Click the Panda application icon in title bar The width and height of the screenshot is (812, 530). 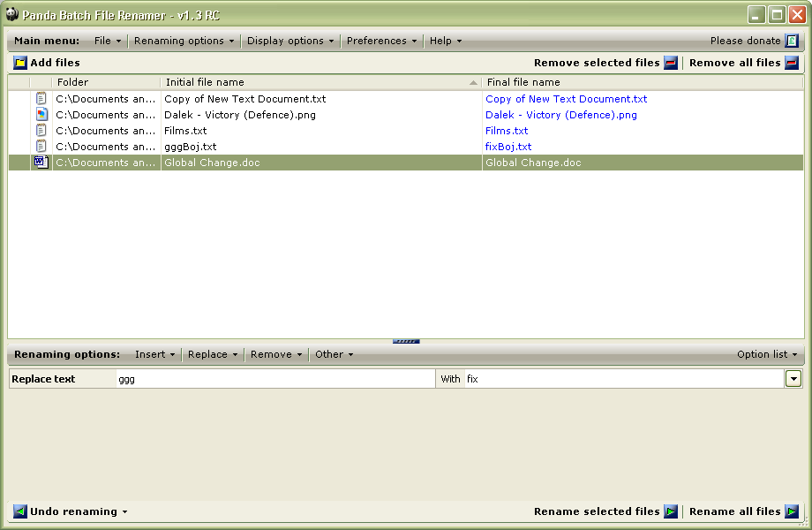11,14
